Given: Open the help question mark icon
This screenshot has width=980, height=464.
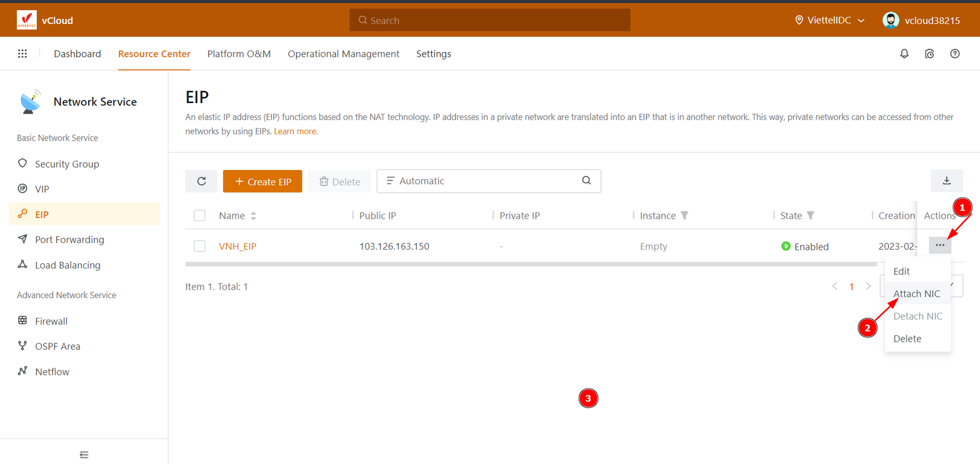Looking at the screenshot, I should [955, 54].
